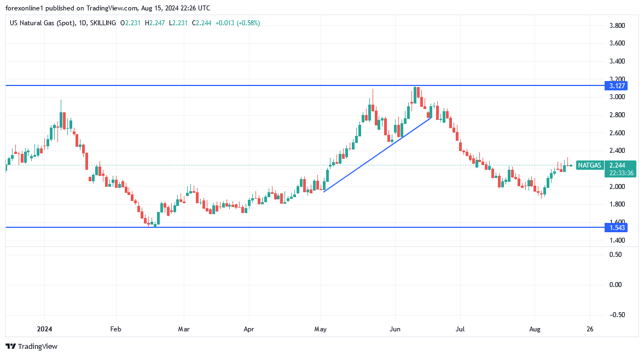Viewport: 644px width, 356px height.
Task: Select the blue 3.127 price label
Action: (x=616, y=86)
